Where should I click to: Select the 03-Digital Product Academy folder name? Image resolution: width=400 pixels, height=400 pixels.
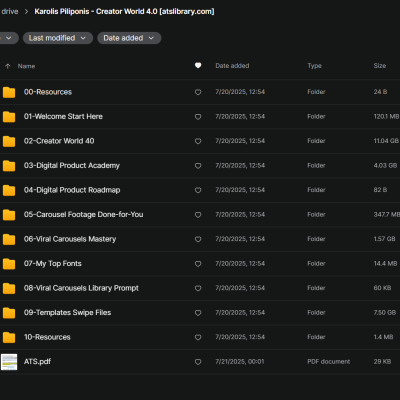pos(72,165)
